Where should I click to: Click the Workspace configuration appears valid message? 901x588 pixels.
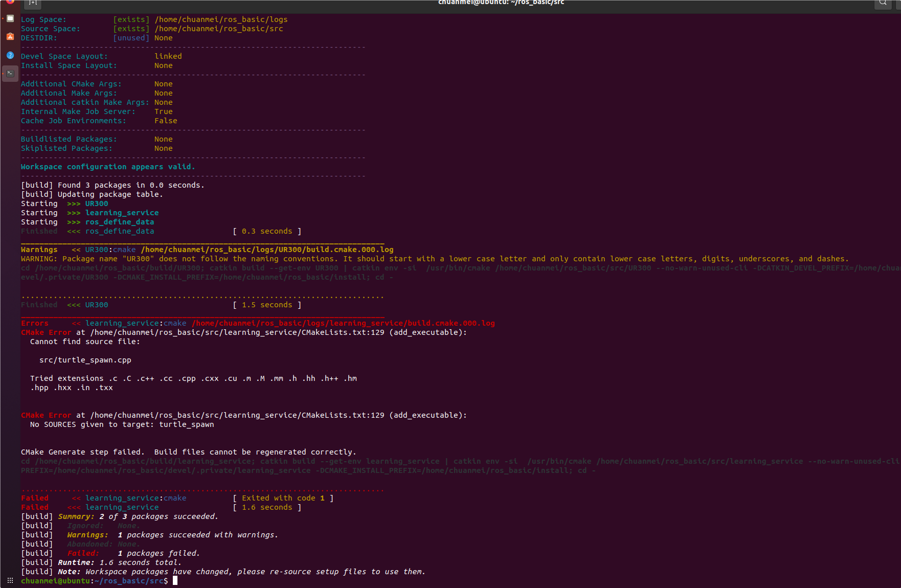tap(108, 167)
